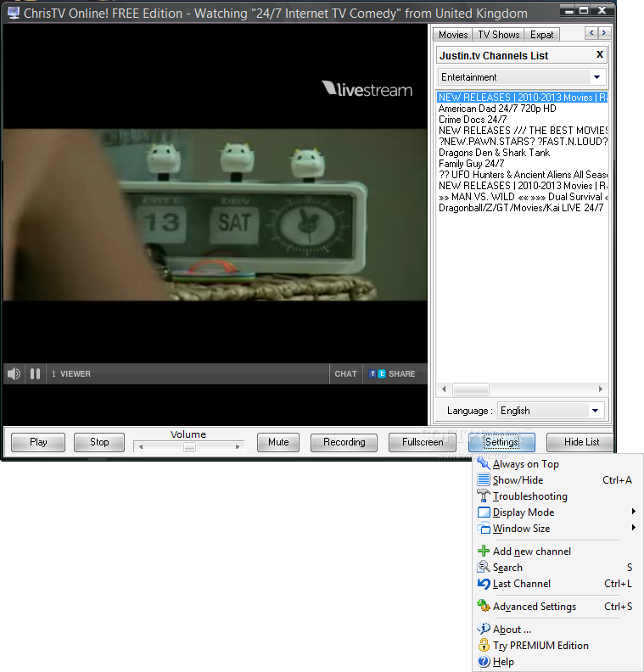
Task: Click the ChrisTV app icon in title bar
Action: (x=14, y=13)
